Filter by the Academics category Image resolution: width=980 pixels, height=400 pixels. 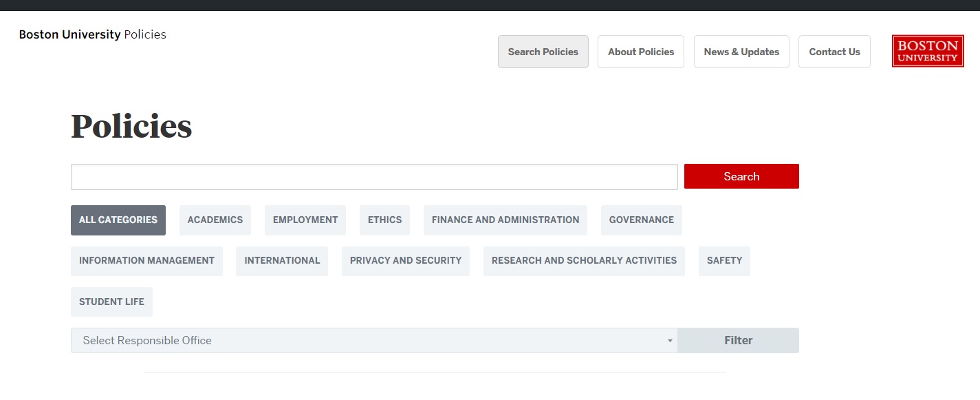pyautogui.click(x=215, y=220)
